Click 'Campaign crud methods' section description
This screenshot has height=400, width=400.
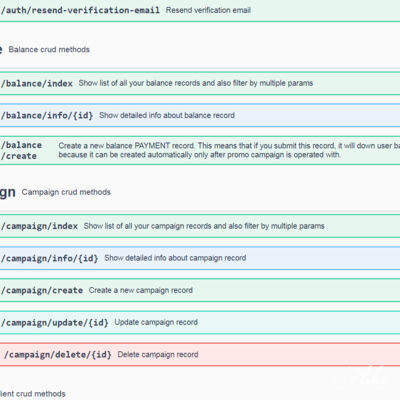[x=66, y=192]
